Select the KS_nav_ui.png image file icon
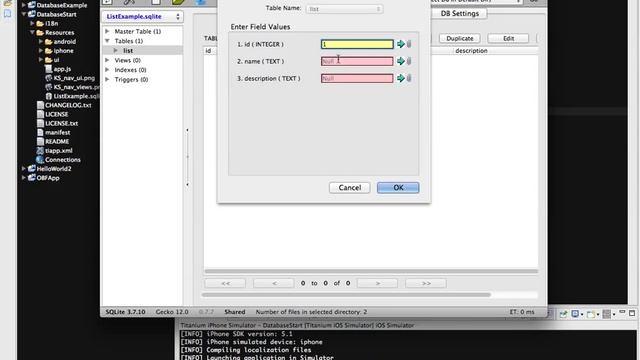Viewport: 640px width, 360px height. [x=49, y=78]
